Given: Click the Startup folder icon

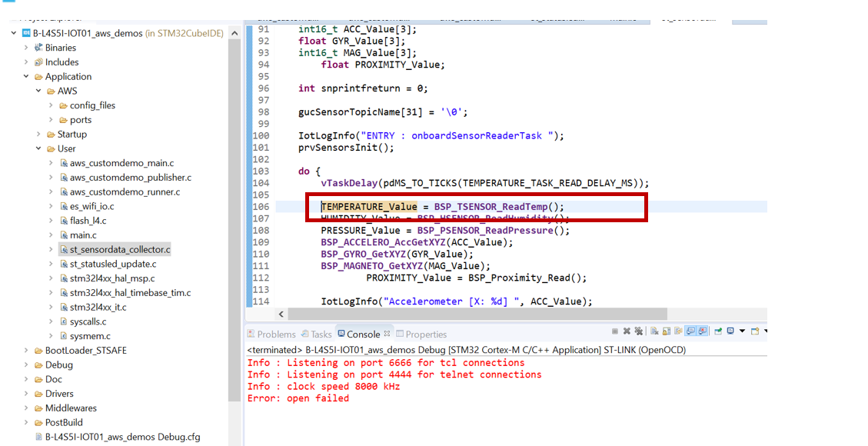Looking at the screenshot, I should click(x=51, y=134).
